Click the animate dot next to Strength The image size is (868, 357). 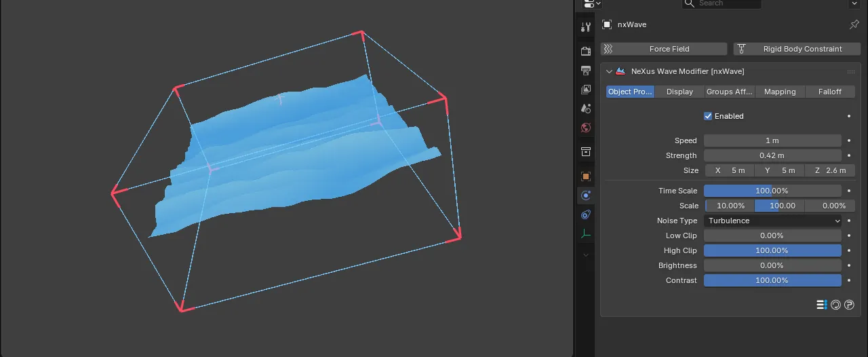coord(849,155)
